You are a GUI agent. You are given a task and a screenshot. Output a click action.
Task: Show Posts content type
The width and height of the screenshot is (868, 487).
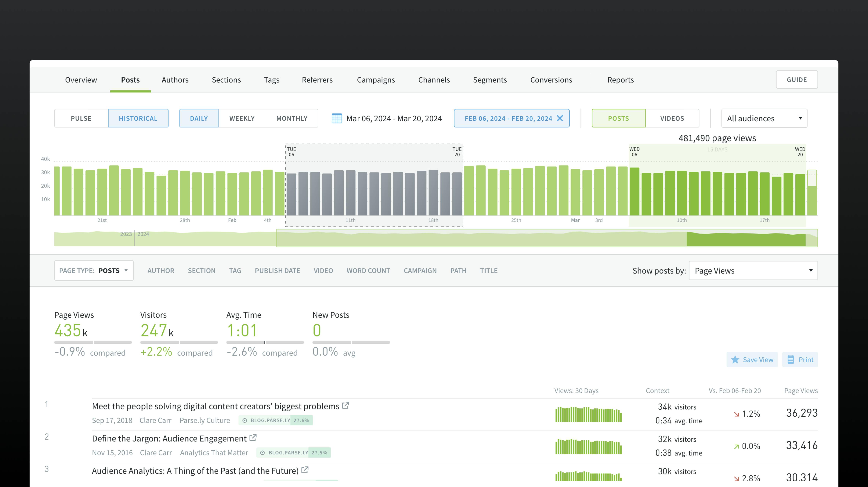pos(618,118)
